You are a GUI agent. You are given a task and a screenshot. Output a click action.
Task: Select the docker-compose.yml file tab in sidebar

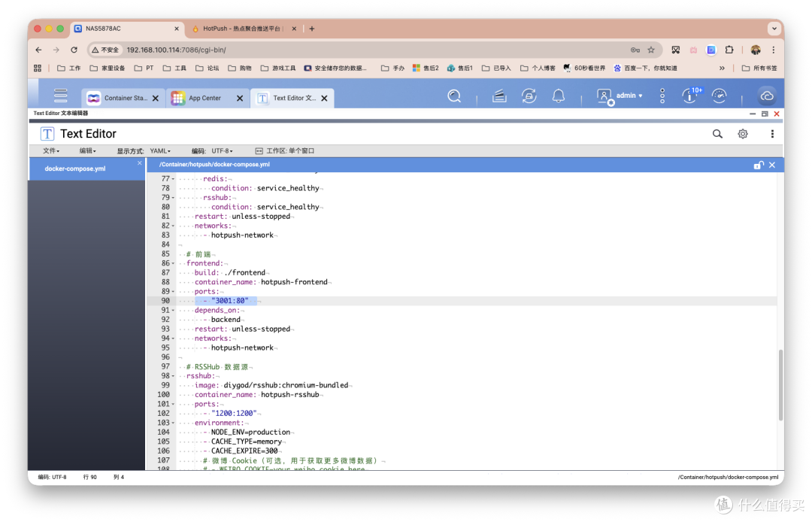pos(75,168)
